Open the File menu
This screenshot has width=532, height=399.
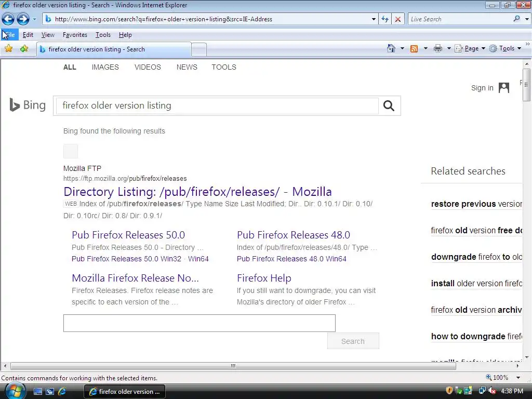(10, 35)
